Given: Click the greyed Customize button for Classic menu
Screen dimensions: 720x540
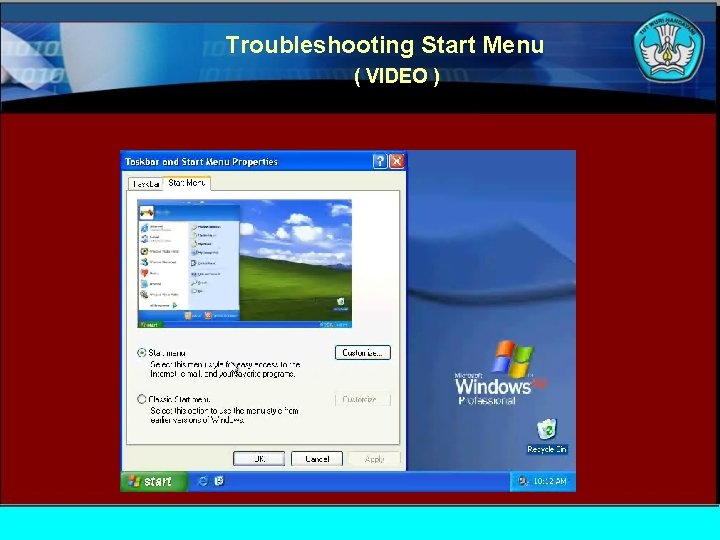Looking at the screenshot, I should 363,399.
